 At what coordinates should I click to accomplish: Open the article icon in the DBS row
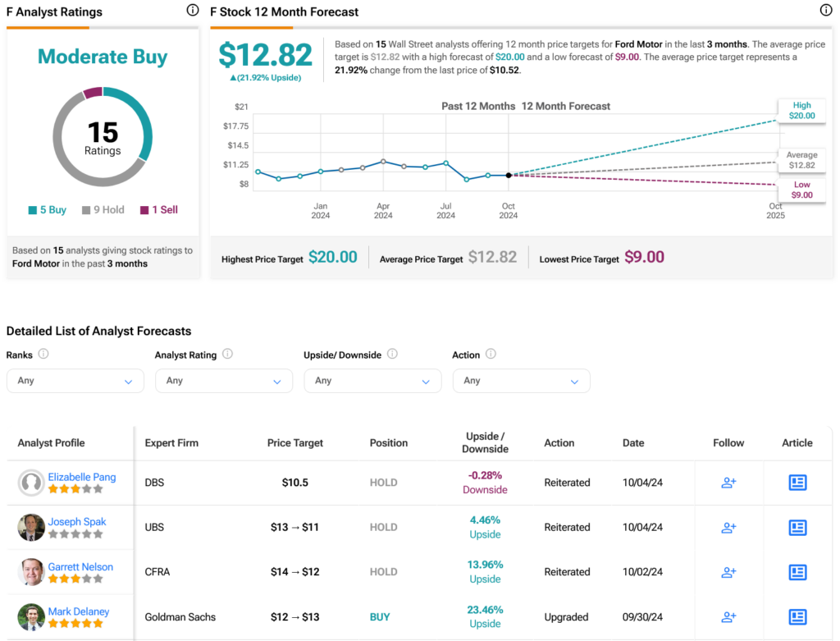tap(797, 483)
